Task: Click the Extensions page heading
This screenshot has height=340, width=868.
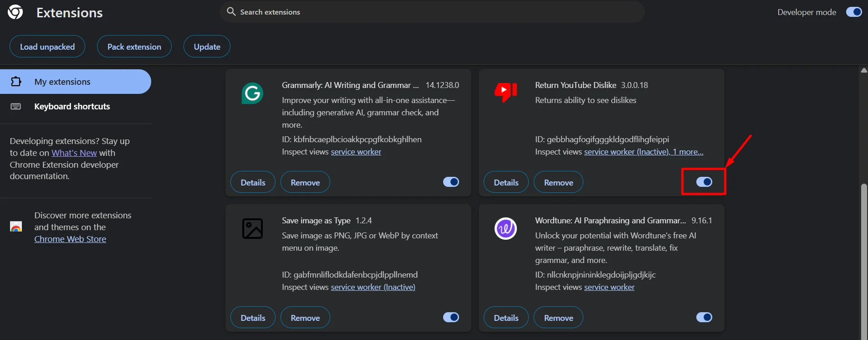Action: pyautogui.click(x=70, y=13)
